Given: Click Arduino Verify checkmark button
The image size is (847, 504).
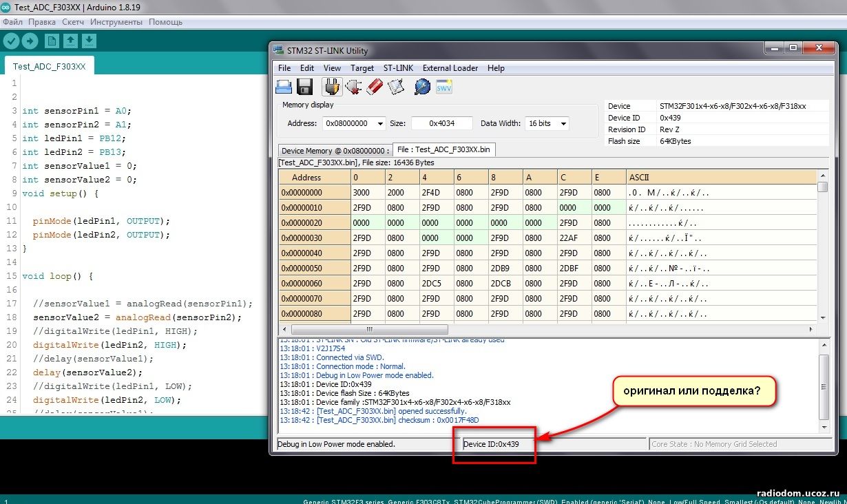Looking at the screenshot, I should pos(11,41).
